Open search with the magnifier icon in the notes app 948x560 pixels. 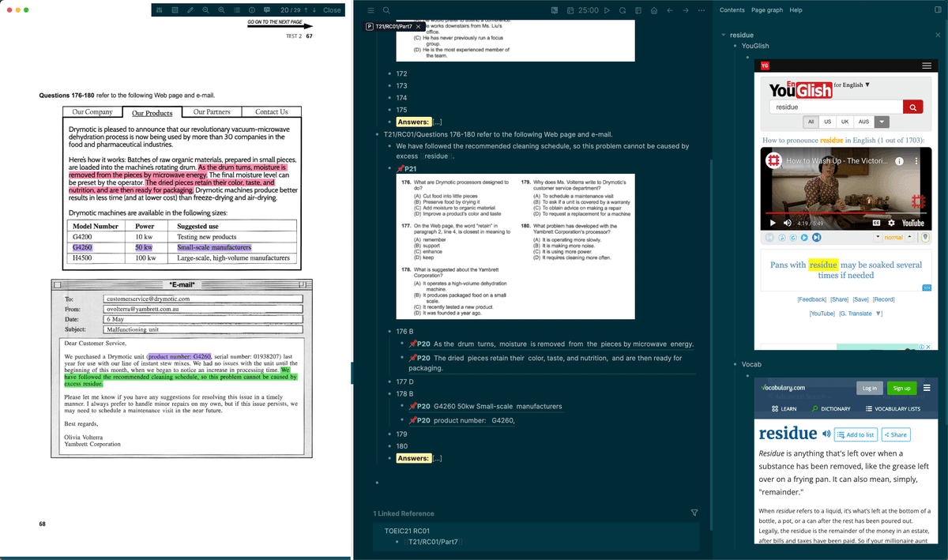[x=385, y=10]
